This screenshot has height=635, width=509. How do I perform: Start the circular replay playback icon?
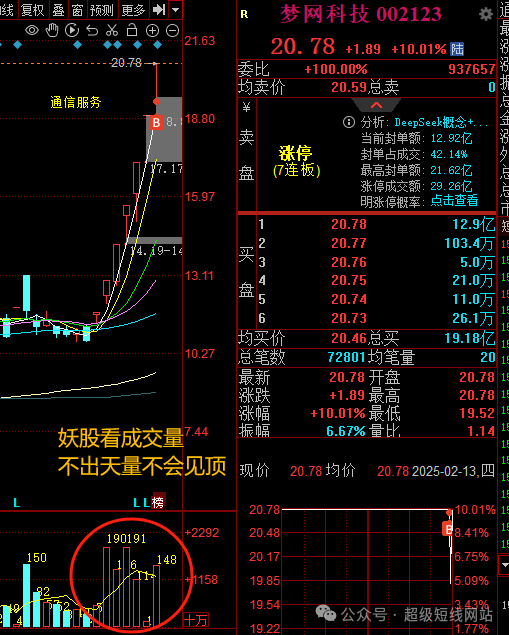72,30
